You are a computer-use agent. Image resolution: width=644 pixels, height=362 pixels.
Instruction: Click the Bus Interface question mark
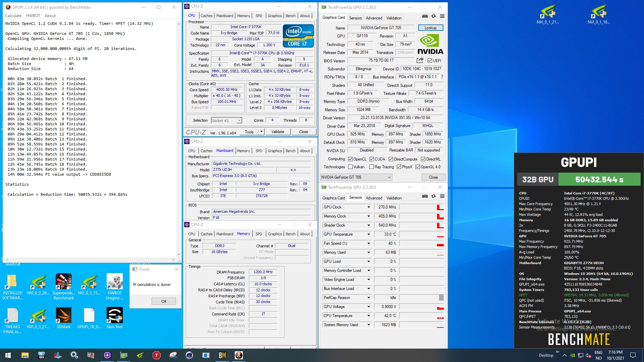pyautogui.click(x=442, y=77)
